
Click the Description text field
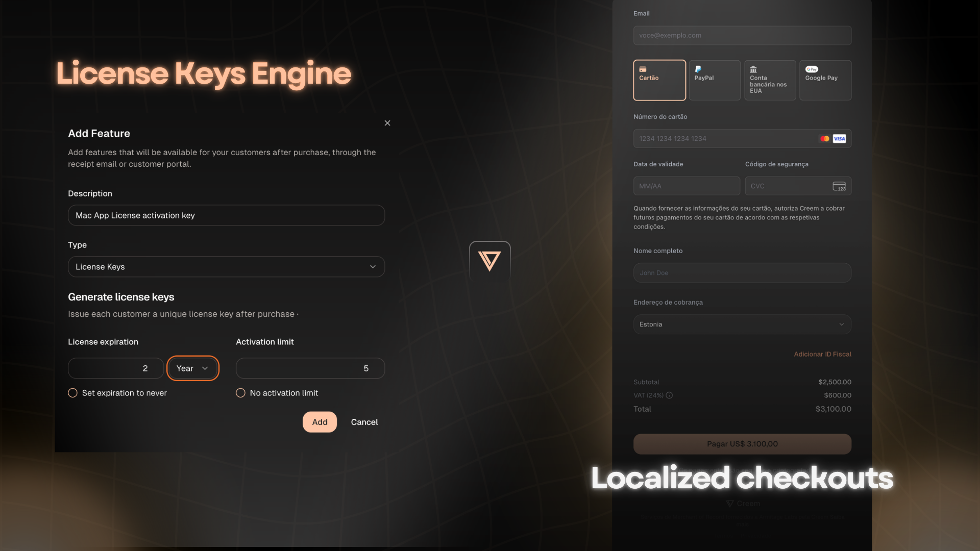click(226, 215)
